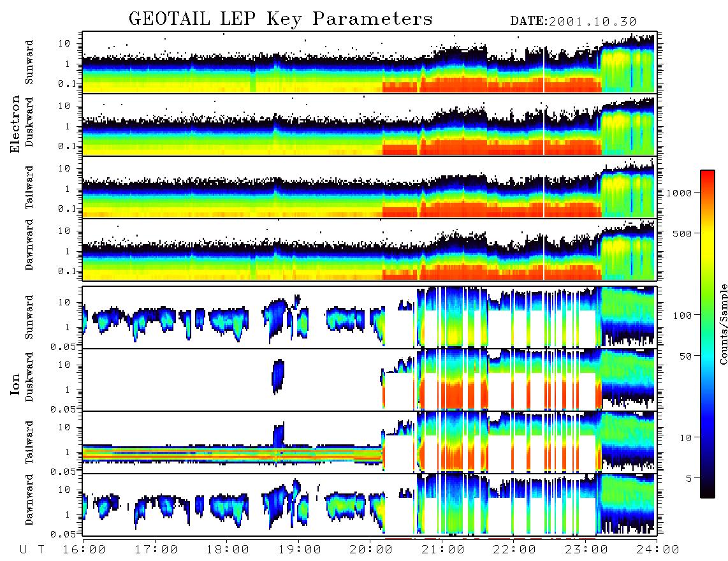Screen dimensions: 728x561
Task: Click the Ion Duskward spectrogram panel
Action: (369, 379)
